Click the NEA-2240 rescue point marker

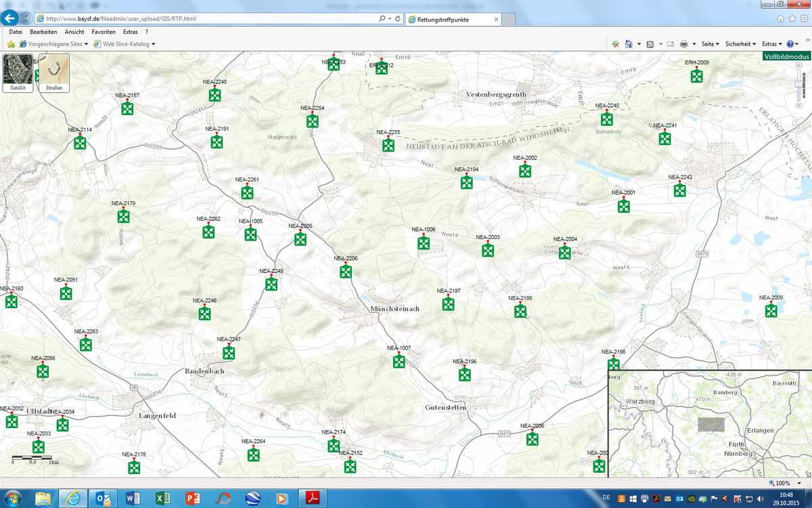[x=607, y=119]
